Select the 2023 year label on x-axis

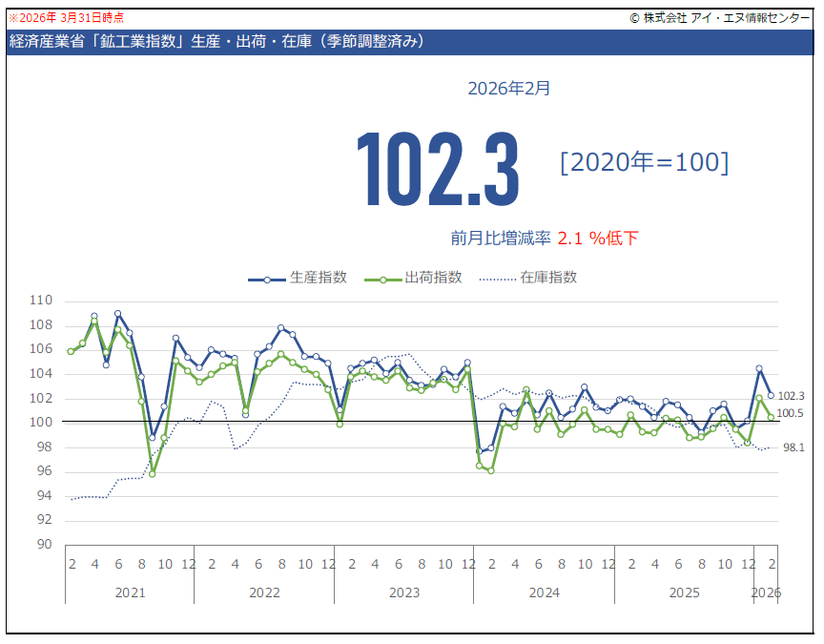pos(404,592)
